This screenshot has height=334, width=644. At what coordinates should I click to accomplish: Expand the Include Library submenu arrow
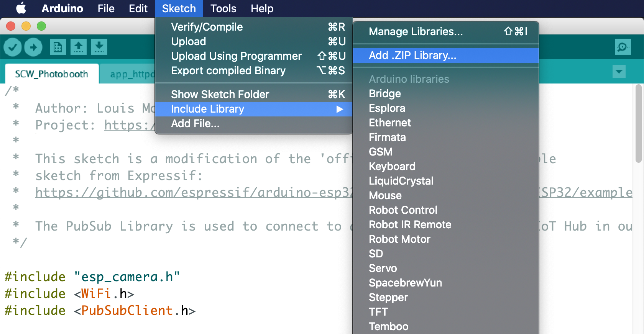pos(339,109)
